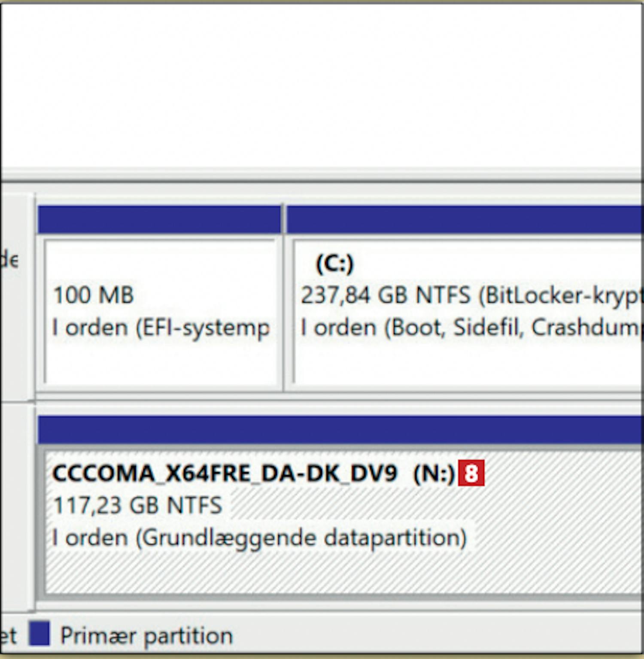Click the 117,23 GB NTFS size text
The image size is (644, 659).
137,505
